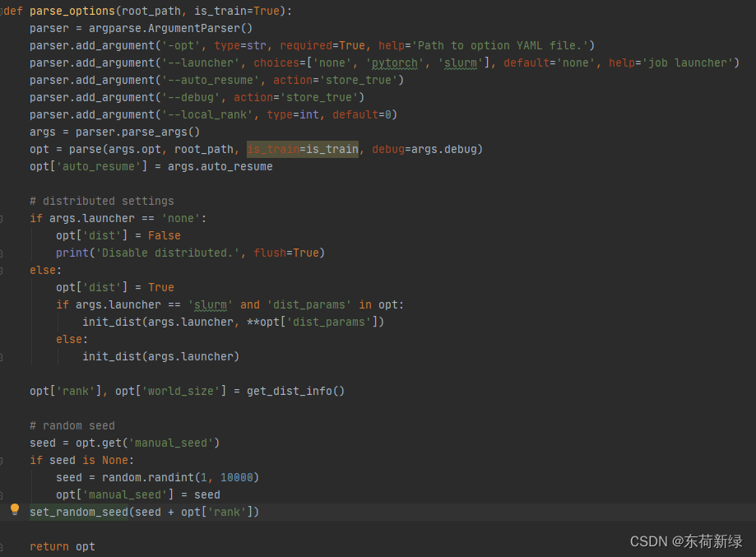Toggle fold marker at 'if seed is None' line
756x557 pixels.
(x=2, y=461)
